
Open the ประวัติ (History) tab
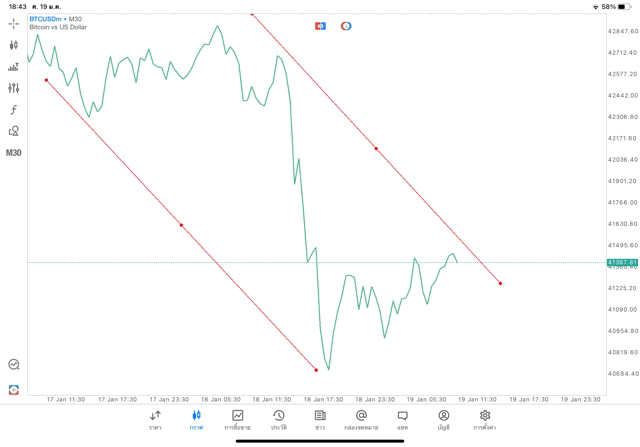pos(278,419)
